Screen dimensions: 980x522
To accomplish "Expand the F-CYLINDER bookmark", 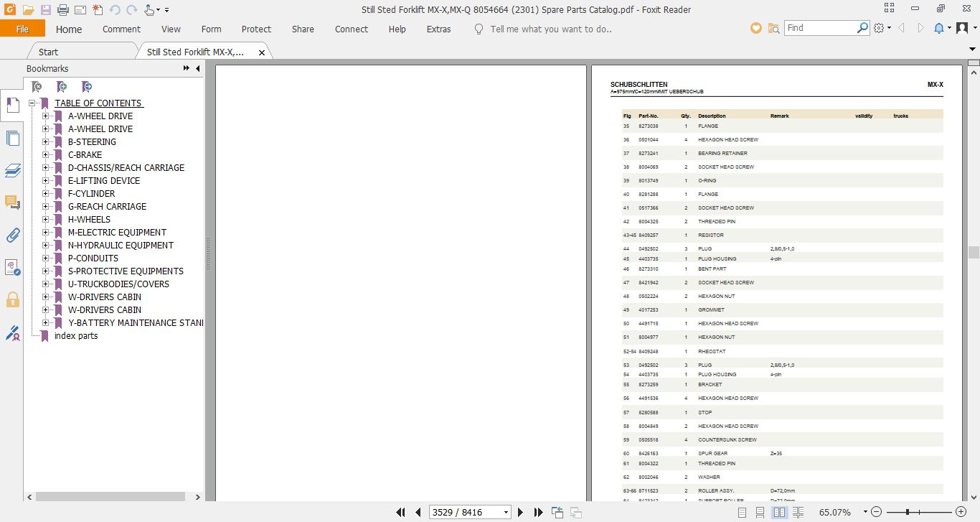I will 45,194.
